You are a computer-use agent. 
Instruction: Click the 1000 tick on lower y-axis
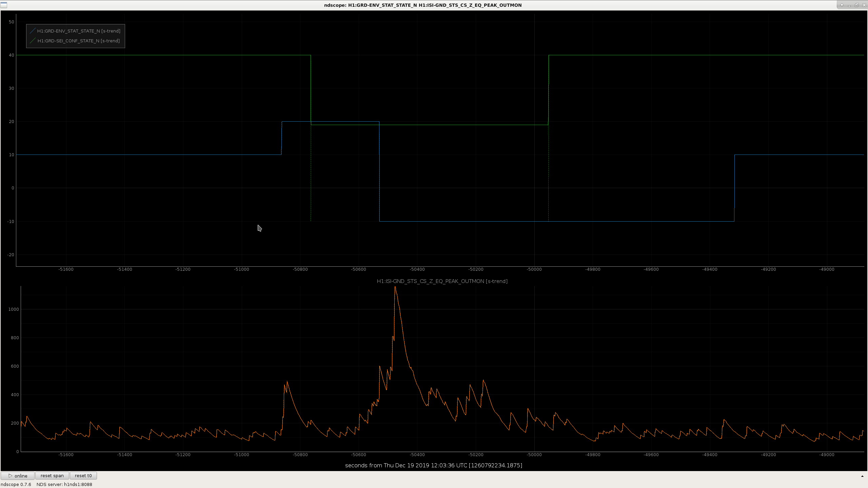point(14,309)
